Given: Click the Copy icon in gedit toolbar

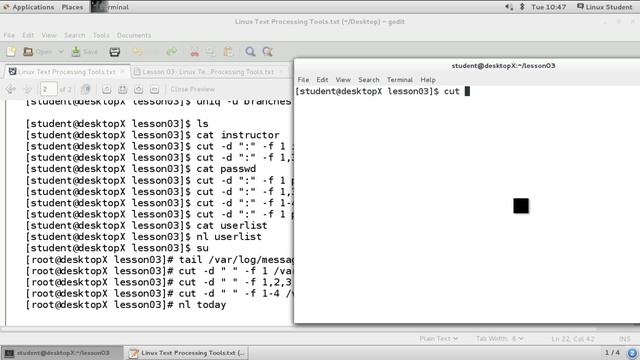Looking at the screenshot, I should [211, 52].
